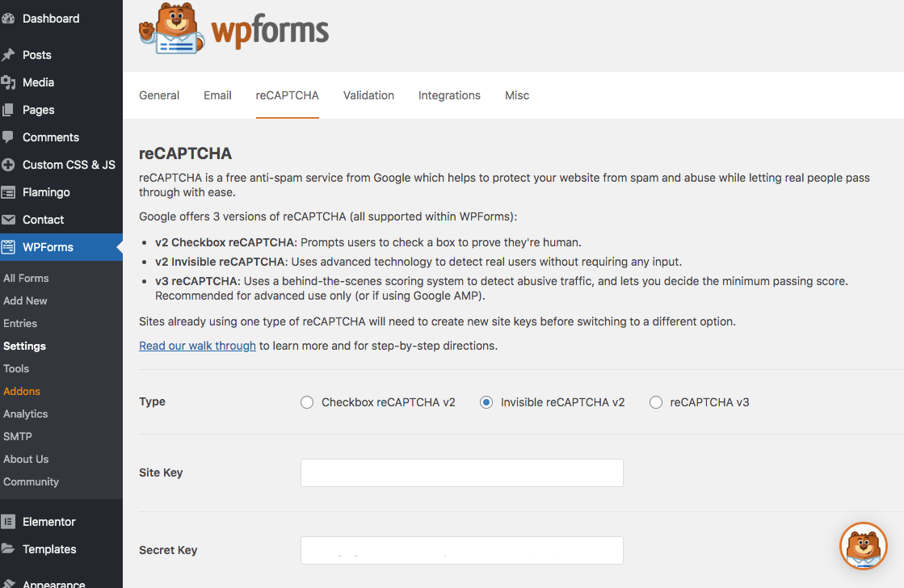Click inside the Site Key field

(461, 472)
